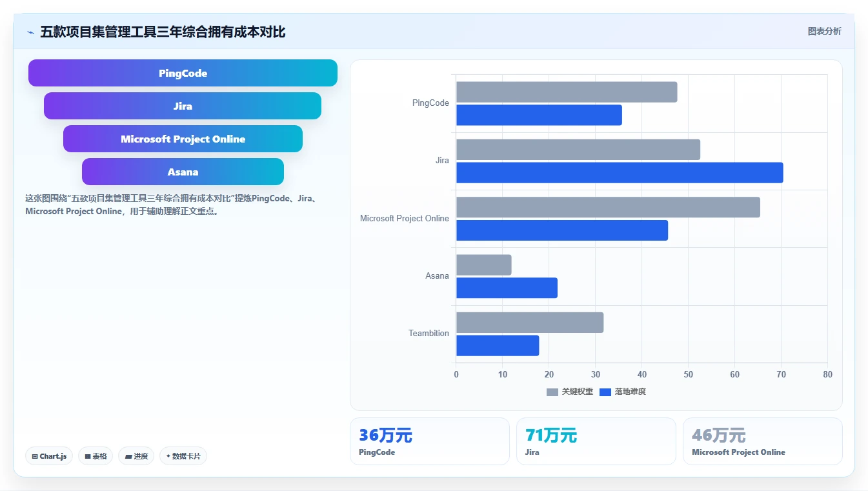Select the PingCode funnel bar
Viewport: 868px width, 491px height.
pos(183,73)
